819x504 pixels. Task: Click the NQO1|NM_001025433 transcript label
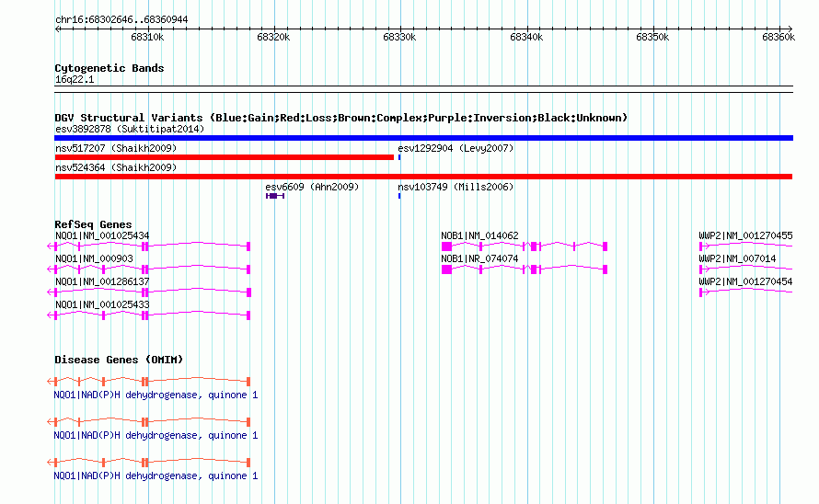tap(102, 304)
